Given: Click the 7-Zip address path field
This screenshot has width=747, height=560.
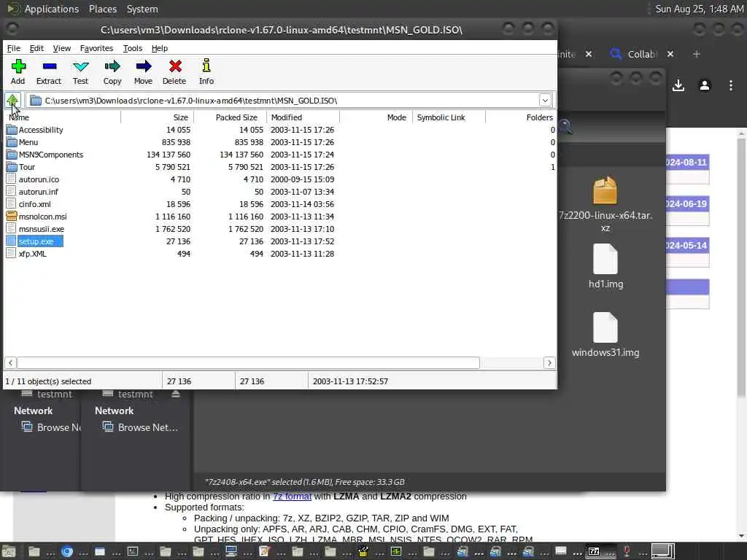Looking at the screenshot, I should coord(282,101).
